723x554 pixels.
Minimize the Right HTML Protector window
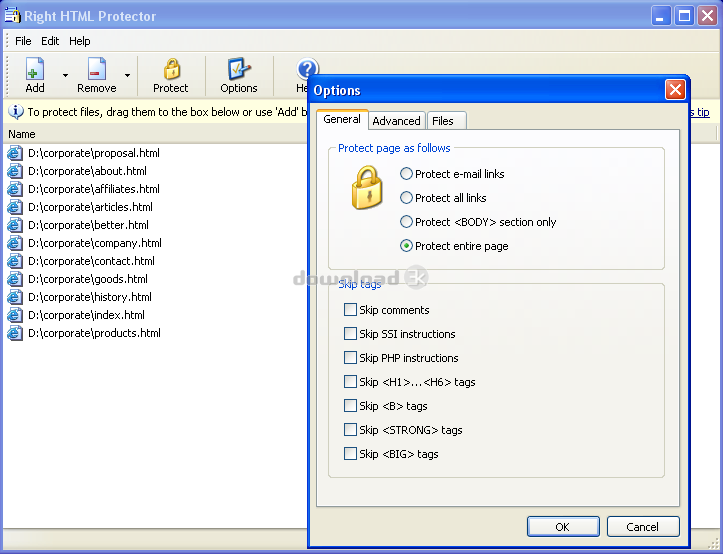pos(661,16)
